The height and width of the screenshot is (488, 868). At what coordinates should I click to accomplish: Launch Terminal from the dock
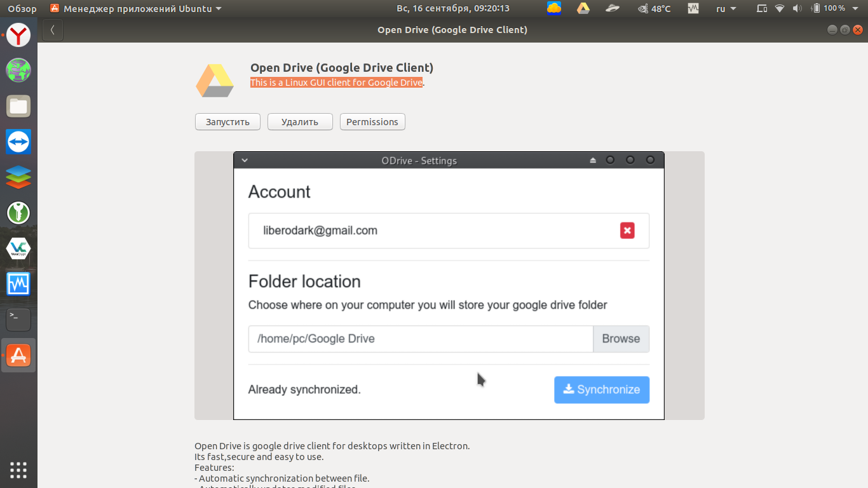pos(18,320)
